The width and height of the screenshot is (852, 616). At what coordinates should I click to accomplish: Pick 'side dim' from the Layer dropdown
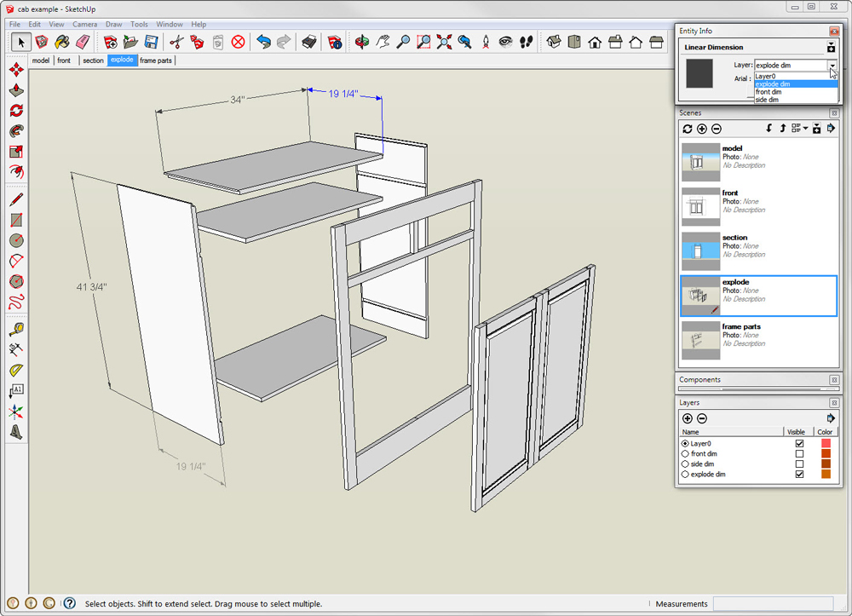767,100
